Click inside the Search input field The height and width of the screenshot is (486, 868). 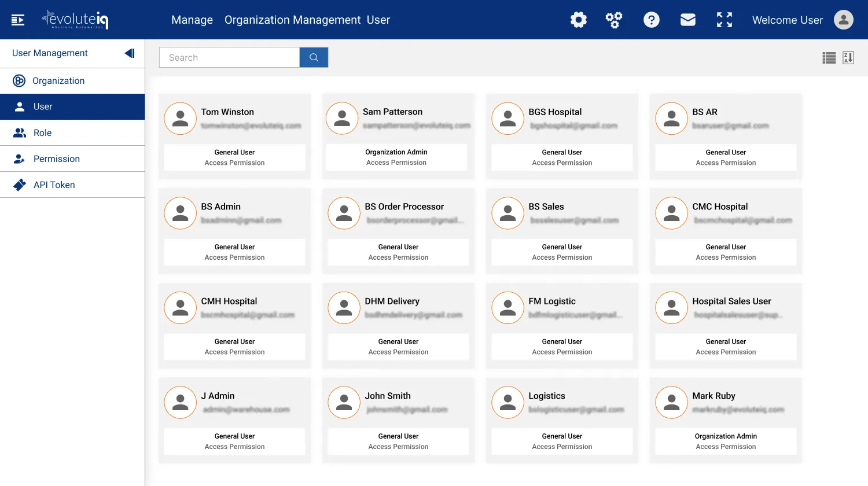(x=229, y=57)
